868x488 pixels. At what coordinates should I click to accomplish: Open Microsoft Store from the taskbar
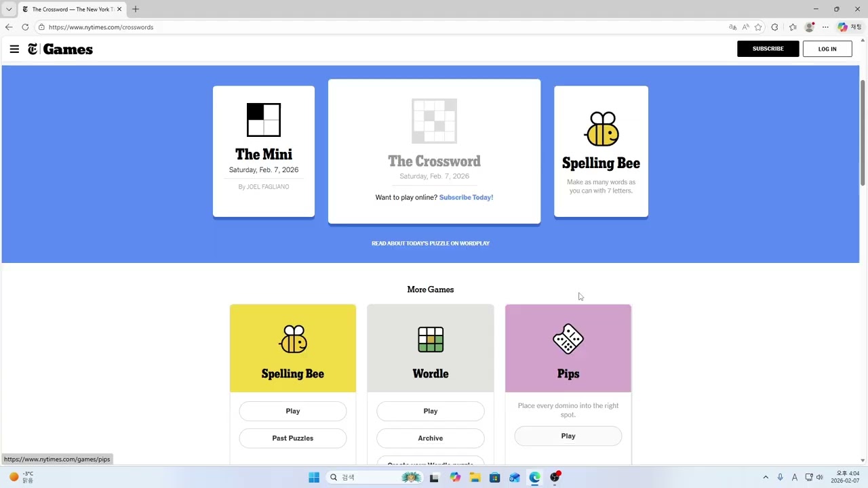pyautogui.click(x=495, y=477)
